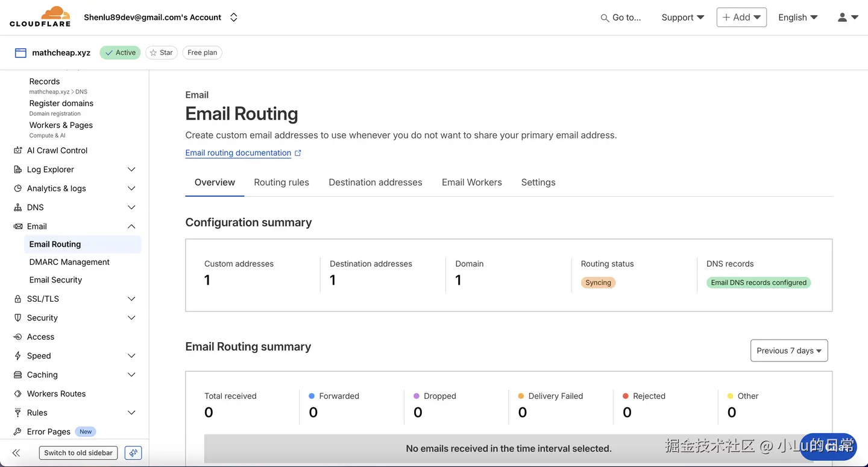Switch to old sidebar
868x467 pixels.
[x=78, y=453]
